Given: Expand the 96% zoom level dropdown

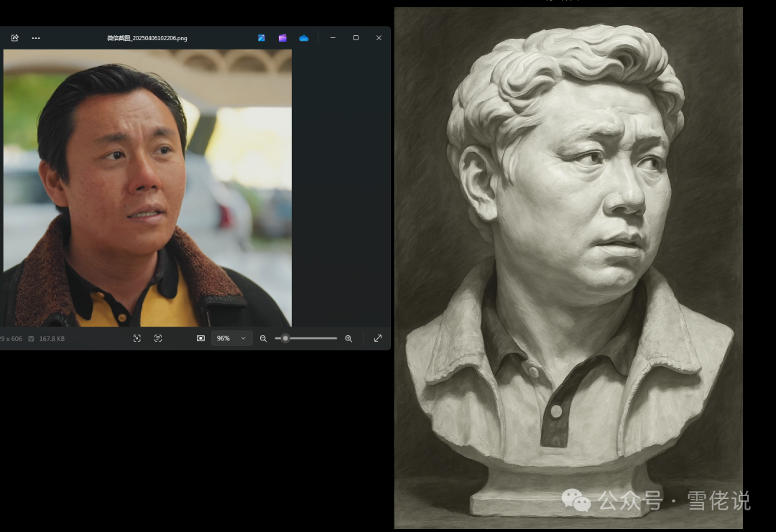Looking at the screenshot, I should pyautogui.click(x=231, y=338).
